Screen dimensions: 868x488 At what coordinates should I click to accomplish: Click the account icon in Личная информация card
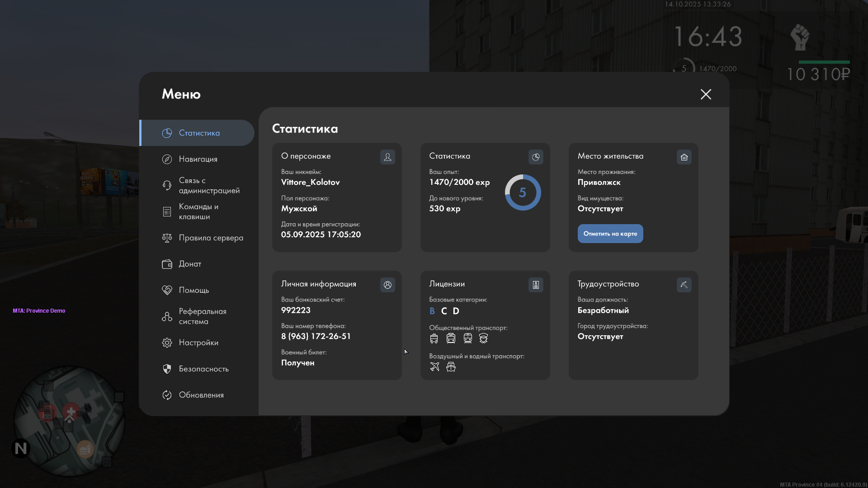coord(387,285)
